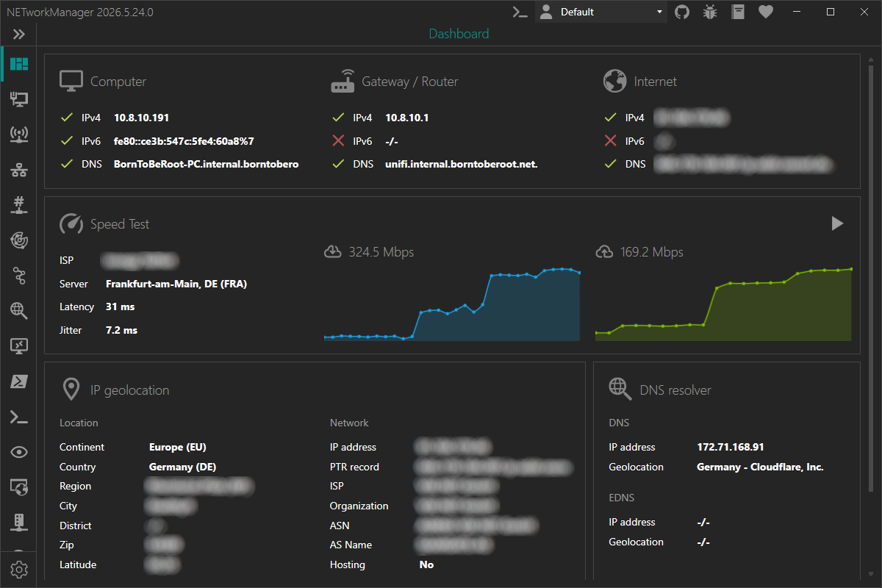Click the Computer IPv4 address 10.8.10.191
The height and width of the screenshot is (588, 882).
point(142,118)
